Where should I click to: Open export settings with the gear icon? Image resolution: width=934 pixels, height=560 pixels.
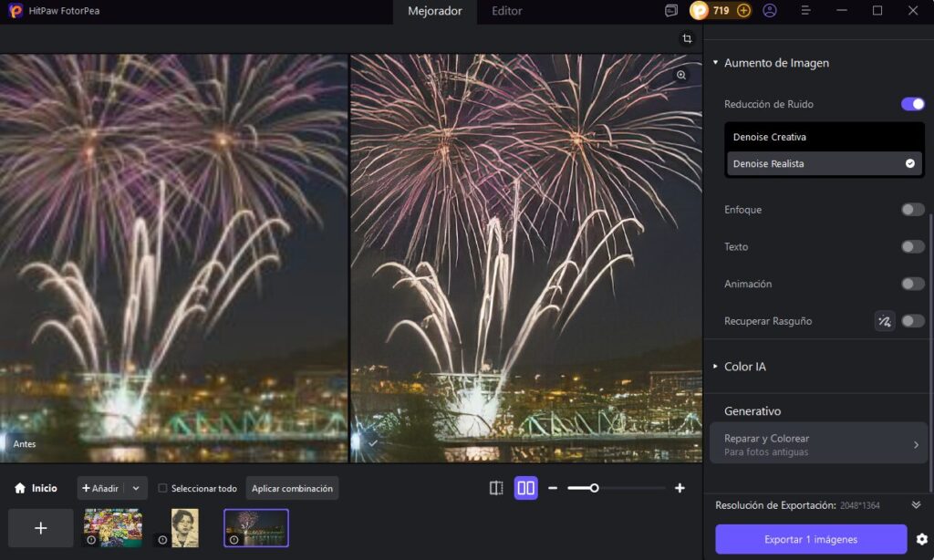[921, 539]
